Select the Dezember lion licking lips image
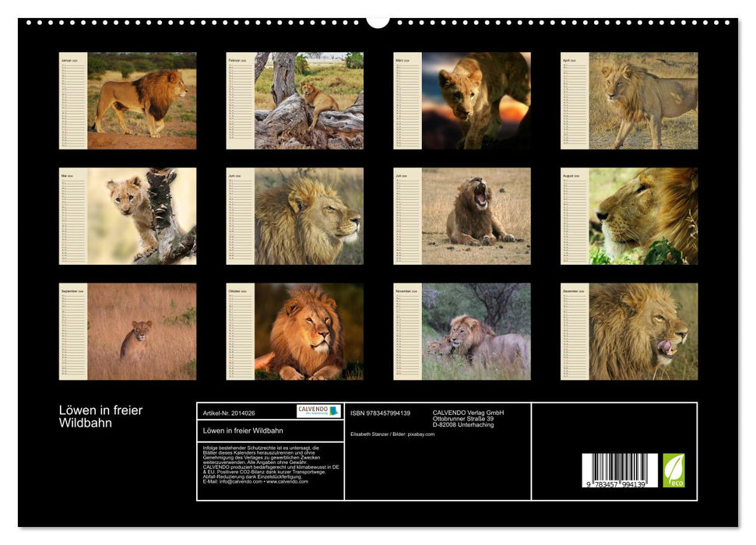The width and height of the screenshot is (756, 545). click(x=642, y=331)
